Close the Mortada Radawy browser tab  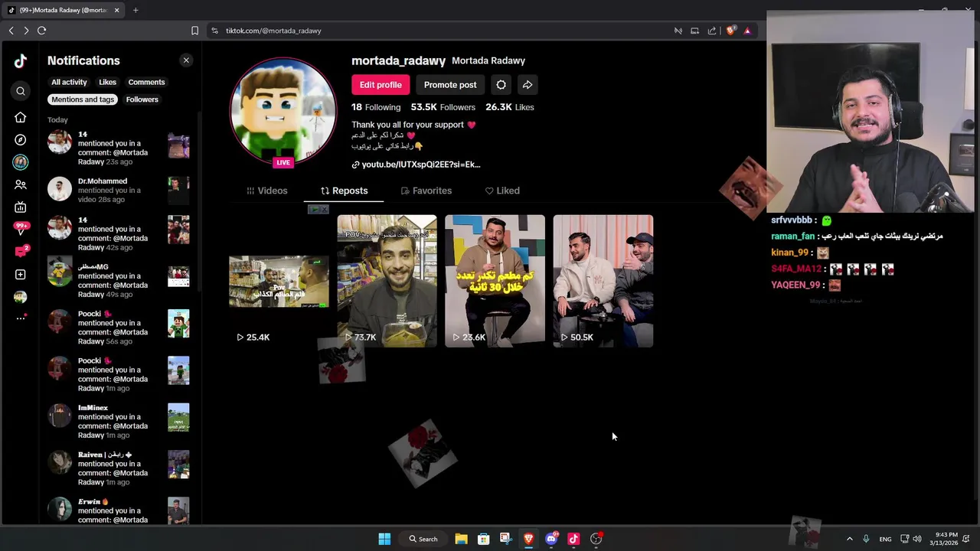click(117, 10)
